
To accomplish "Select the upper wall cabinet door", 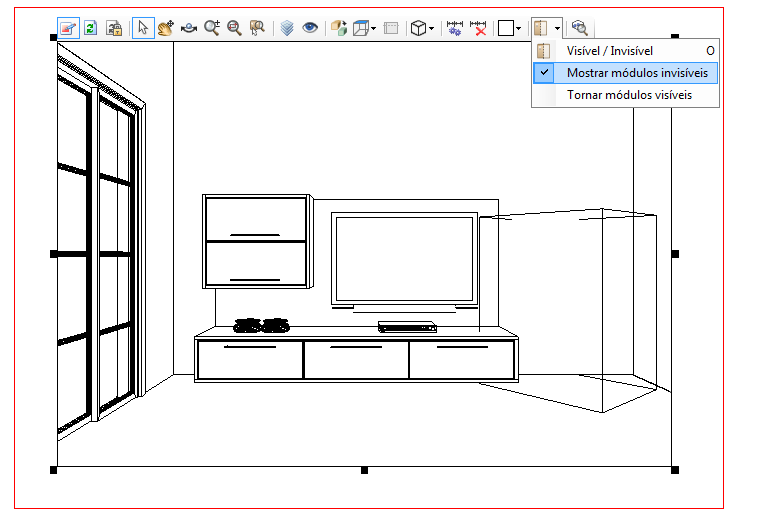I will tap(256, 219).
